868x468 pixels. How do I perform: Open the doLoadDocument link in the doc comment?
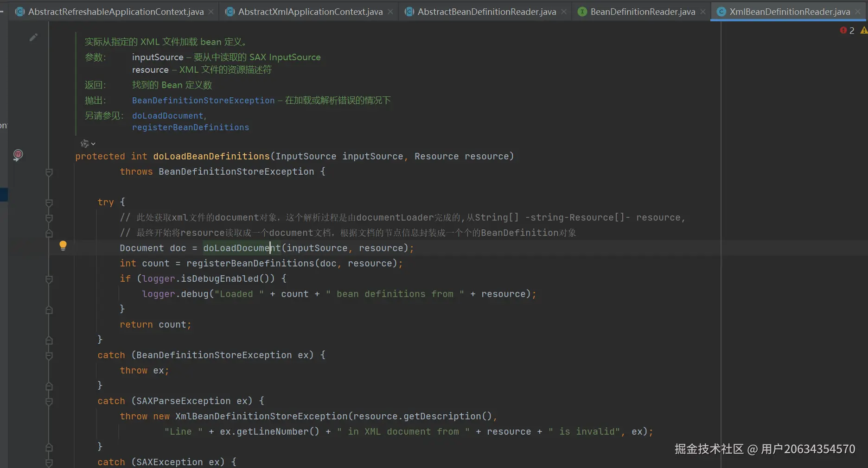pos(167,116)
